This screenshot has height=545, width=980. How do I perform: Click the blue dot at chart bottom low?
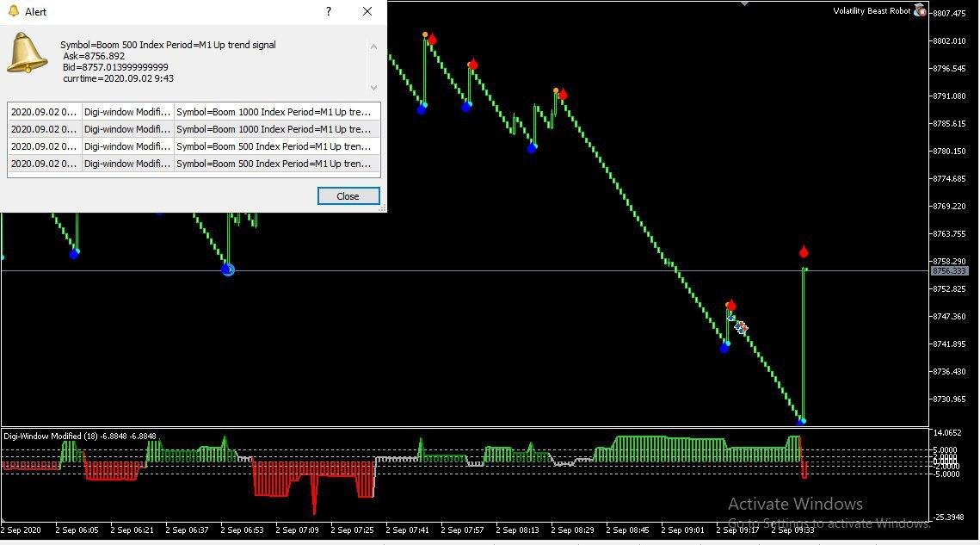[x=802, y=422]
